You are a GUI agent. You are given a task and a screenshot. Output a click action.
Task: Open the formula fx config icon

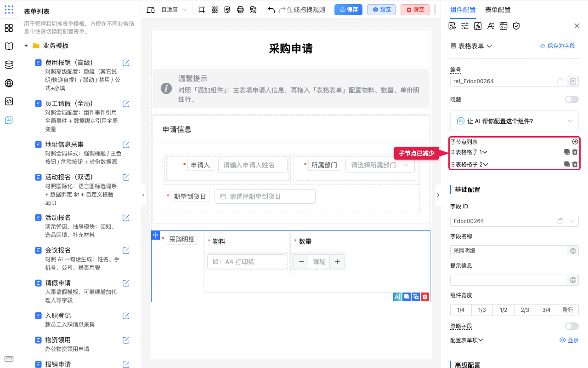[x=478, y=26]
